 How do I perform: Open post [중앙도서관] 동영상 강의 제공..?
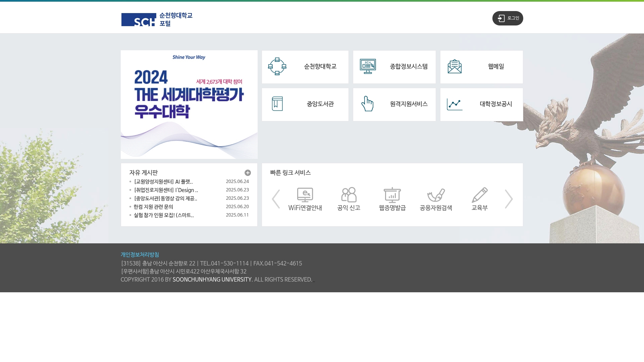point(165,198)
